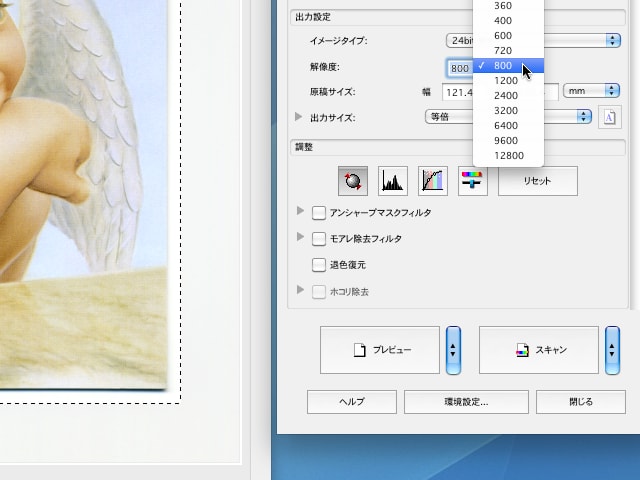Image resolution: width=640 pixels, height=480 pixels.
Task: Select 6400 resolution option
Action: click(508, 126)
